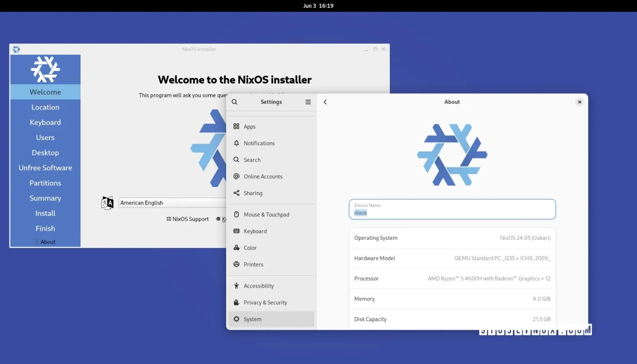Click the Device Name input field
The width and height of the screenshot is (637, 364).
pyautogui.click(x=452, y=209)
